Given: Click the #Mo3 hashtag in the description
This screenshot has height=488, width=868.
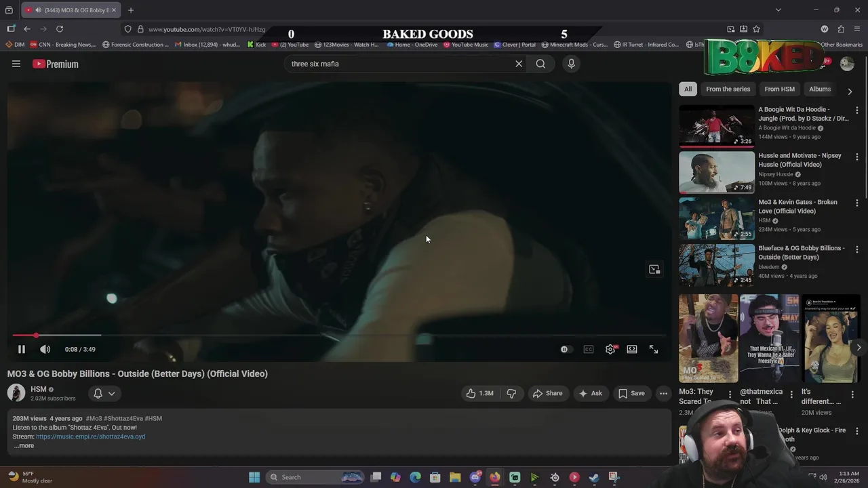Looking at the screenshot, I should point(94,418).
